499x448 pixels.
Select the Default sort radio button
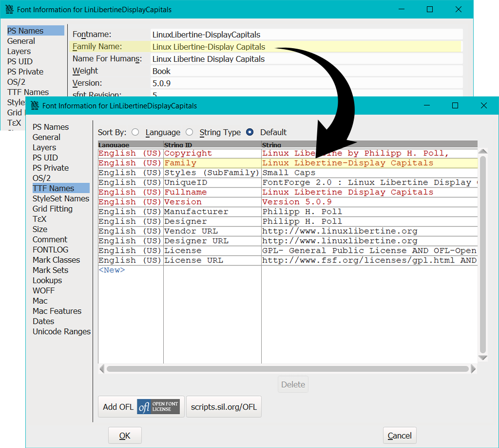pyautogui.click(x=250, y=132)
